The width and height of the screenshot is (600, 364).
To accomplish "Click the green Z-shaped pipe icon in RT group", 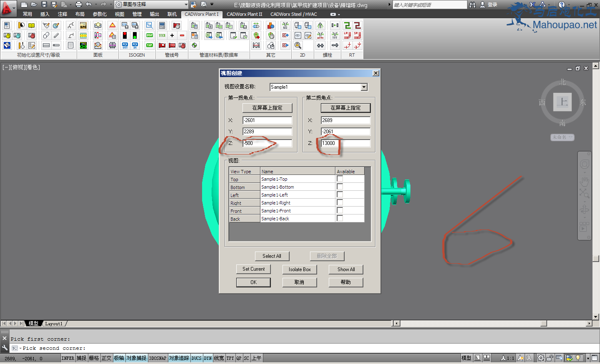I will (347, 25).
